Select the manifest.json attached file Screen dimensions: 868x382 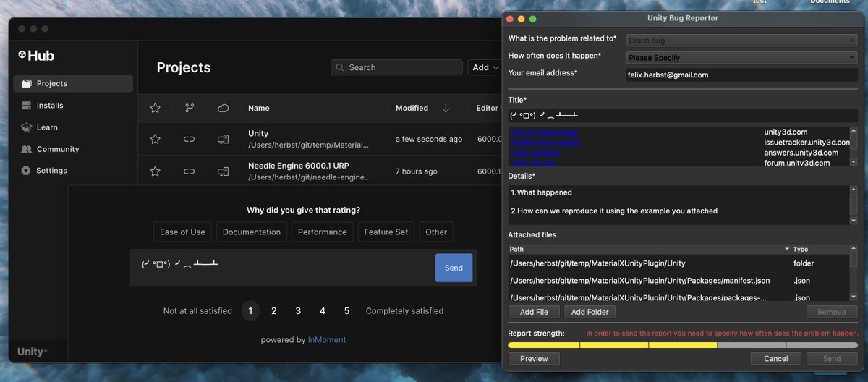pos(678,281)
